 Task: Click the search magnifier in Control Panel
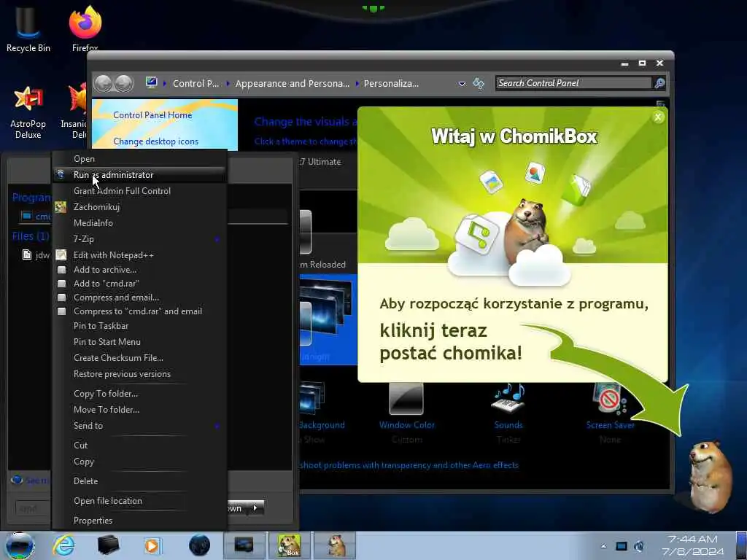659,83
